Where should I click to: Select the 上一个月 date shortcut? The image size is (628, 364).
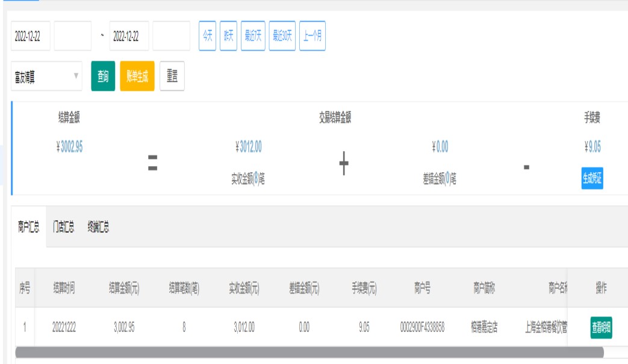click(x=312, y=36)
